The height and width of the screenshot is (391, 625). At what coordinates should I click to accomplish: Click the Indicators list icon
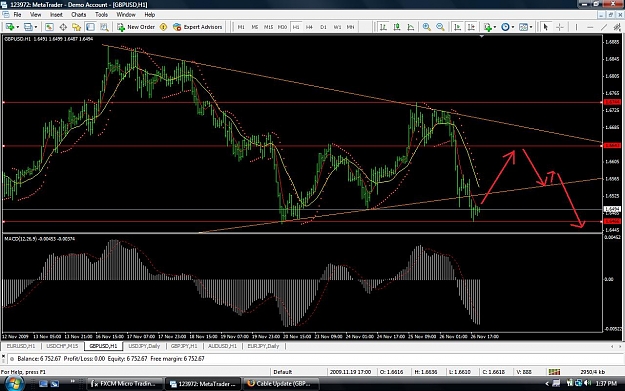(x=488, y=27)
